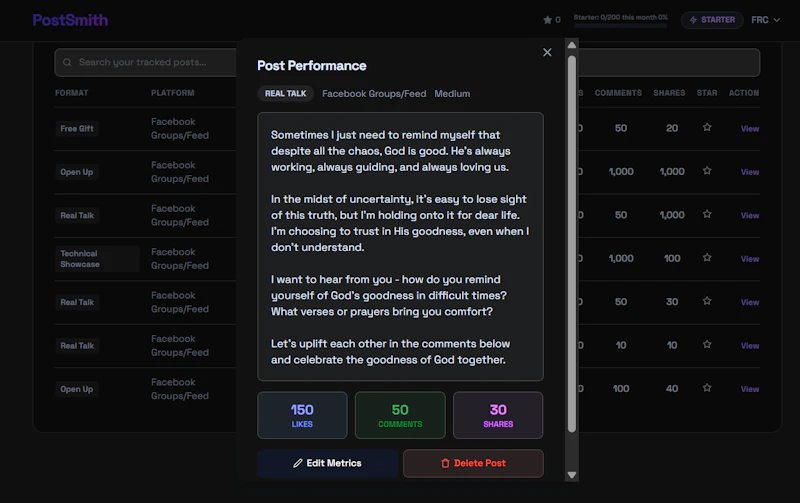Click the PostSmith logo
800x503 pixels.
tap(70, 20)
